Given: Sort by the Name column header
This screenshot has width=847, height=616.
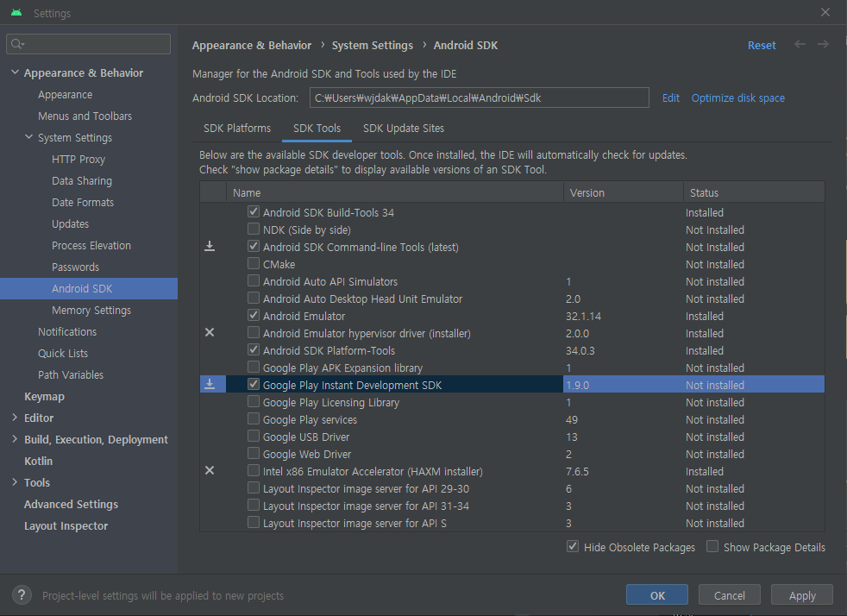Looking at the screenshot, I should (x=395, y=192).
